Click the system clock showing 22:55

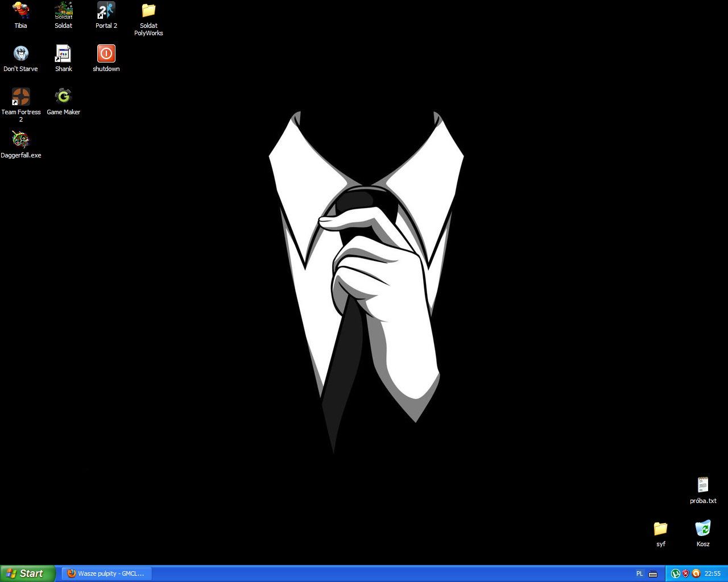pyautogui.click(x=713, y=573)
